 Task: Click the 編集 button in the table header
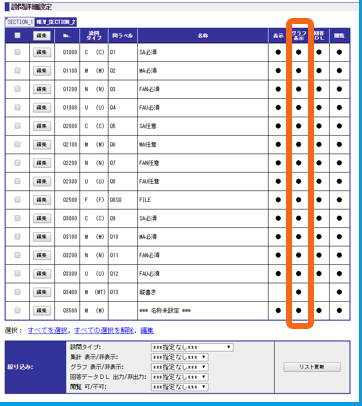point(42,36)
